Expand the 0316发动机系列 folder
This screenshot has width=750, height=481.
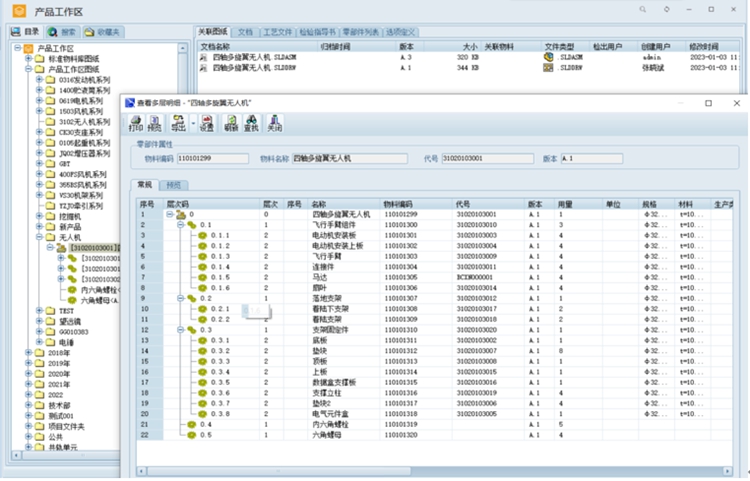tap(40, 80)
